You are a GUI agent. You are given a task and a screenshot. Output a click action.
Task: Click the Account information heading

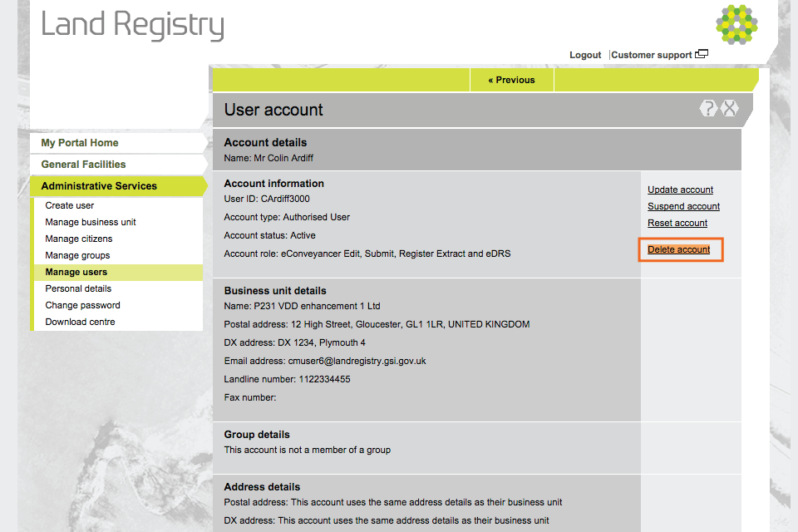point(273,184)
